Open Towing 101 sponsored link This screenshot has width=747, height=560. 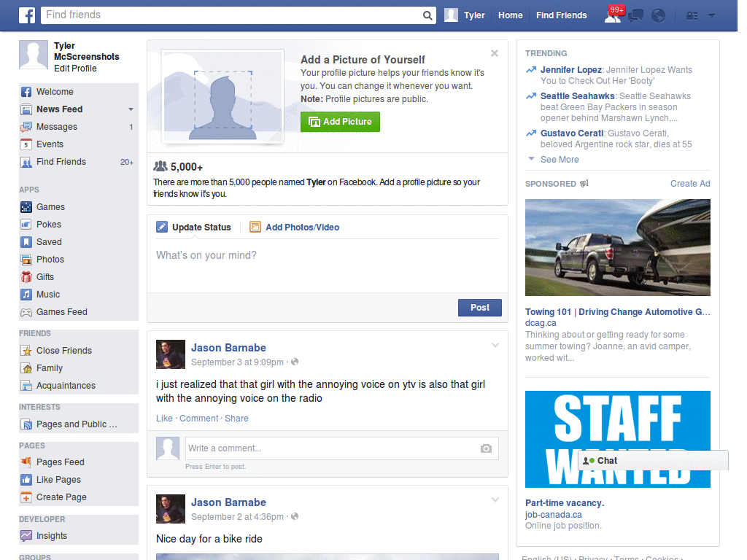(x=617, y=312)
